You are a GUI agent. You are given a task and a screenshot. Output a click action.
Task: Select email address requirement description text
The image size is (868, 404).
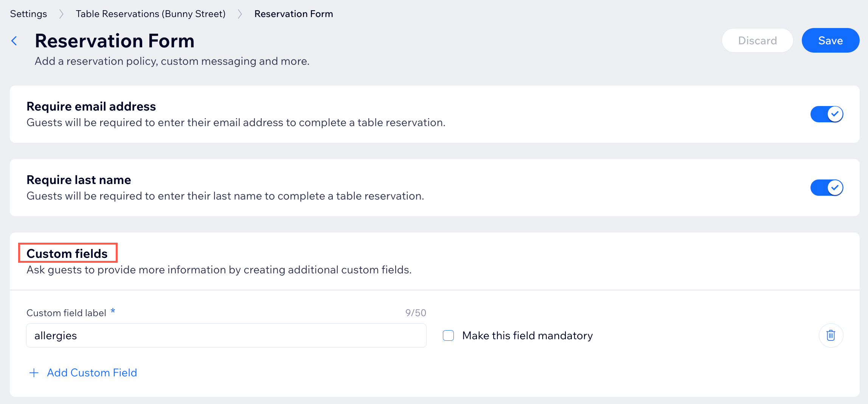tap(236, 123)
